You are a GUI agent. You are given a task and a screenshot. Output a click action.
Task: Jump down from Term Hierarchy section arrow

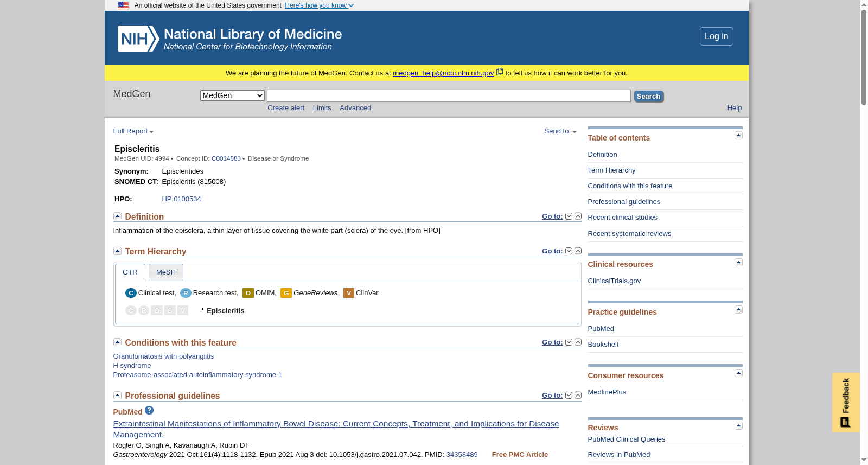coord(569,251)
